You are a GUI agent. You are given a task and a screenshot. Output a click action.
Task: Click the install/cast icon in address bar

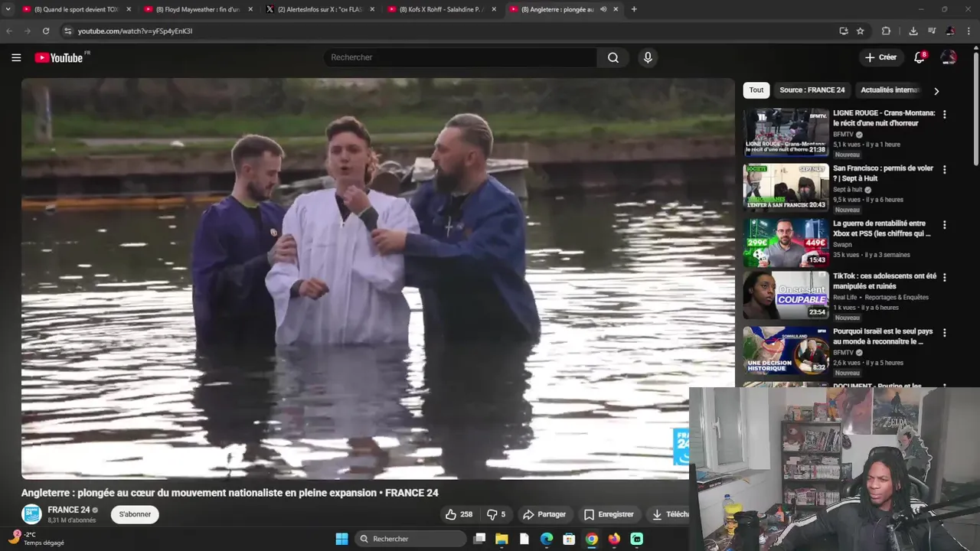pyautogui.click(x=843, y=31)
